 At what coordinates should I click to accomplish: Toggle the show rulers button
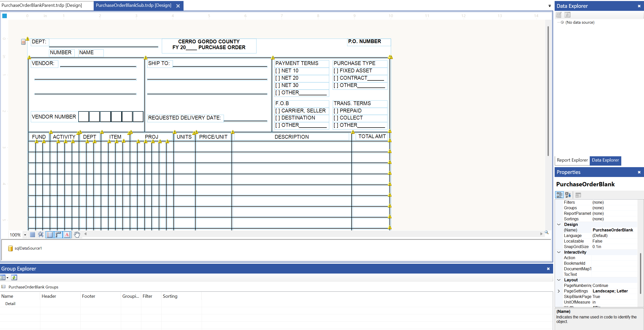coord(58,235)
